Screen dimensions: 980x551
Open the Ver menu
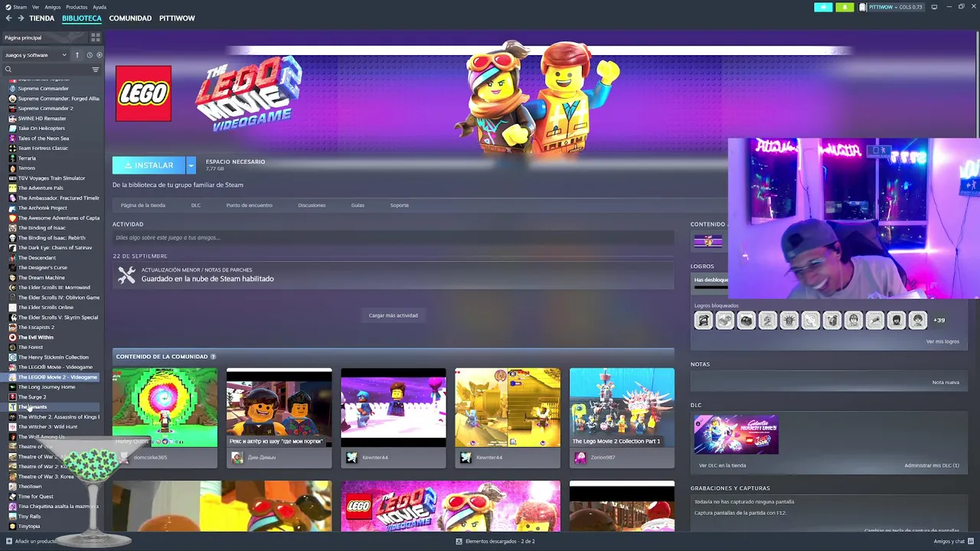(x=35, y=7)
